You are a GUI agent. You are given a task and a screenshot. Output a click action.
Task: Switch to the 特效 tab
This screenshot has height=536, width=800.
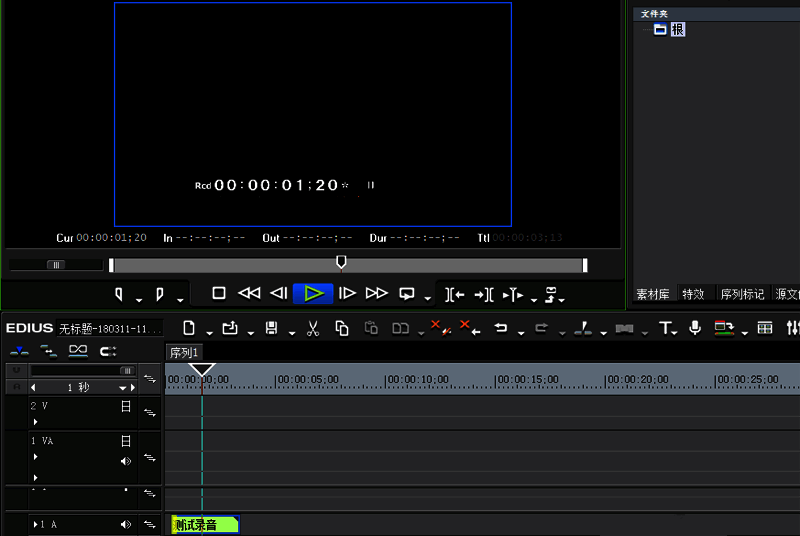pyautogui.click(x=693, y=294)
